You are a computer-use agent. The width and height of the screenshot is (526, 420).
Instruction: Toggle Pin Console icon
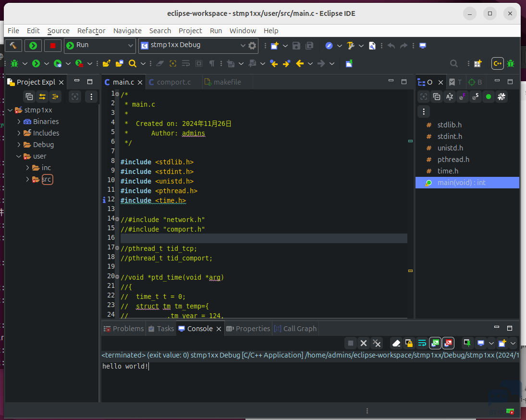click(x=467, y=343)
